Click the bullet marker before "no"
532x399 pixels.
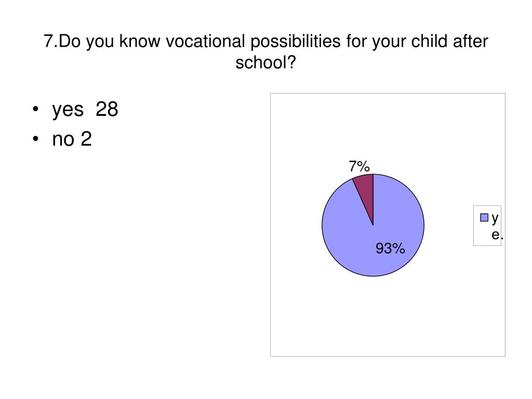[36, 139]
